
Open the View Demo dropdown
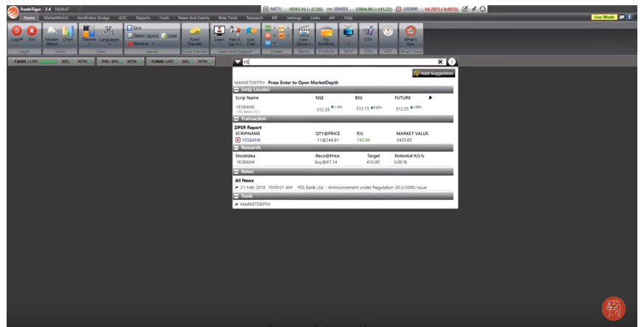pos(304,35)
